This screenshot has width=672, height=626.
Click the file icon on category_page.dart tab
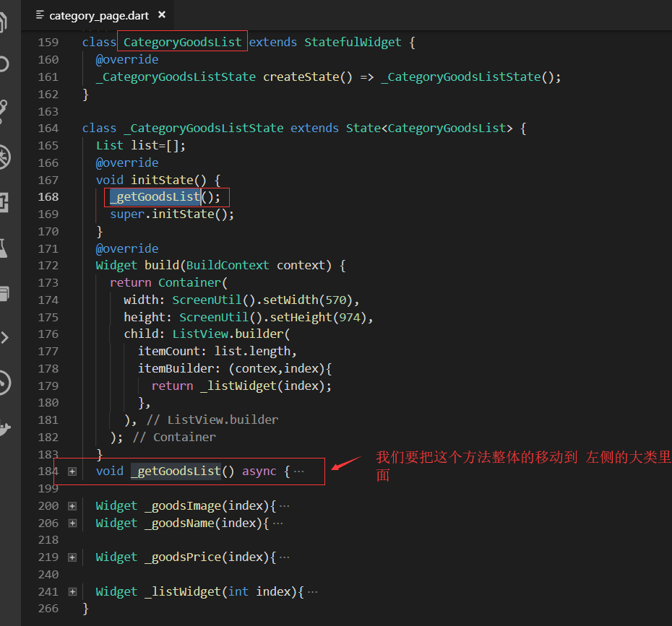tap(40, 15)
